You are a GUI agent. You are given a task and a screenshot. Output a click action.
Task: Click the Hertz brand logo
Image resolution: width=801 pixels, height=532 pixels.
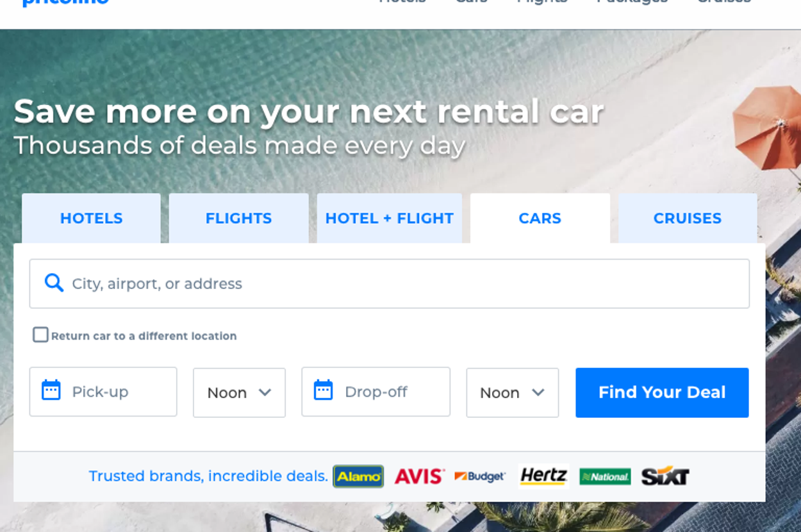pyautogui.click(x=543, y=476)
